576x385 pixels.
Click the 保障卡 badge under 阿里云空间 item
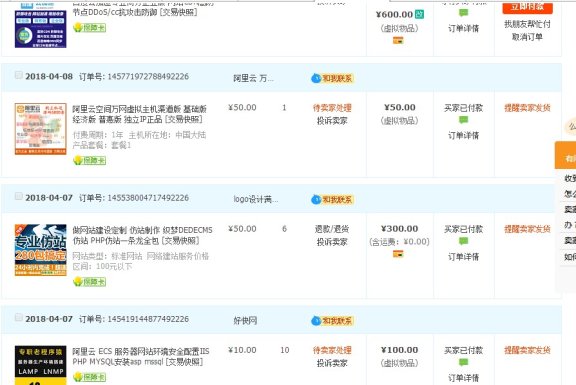(x=90, y=160)
